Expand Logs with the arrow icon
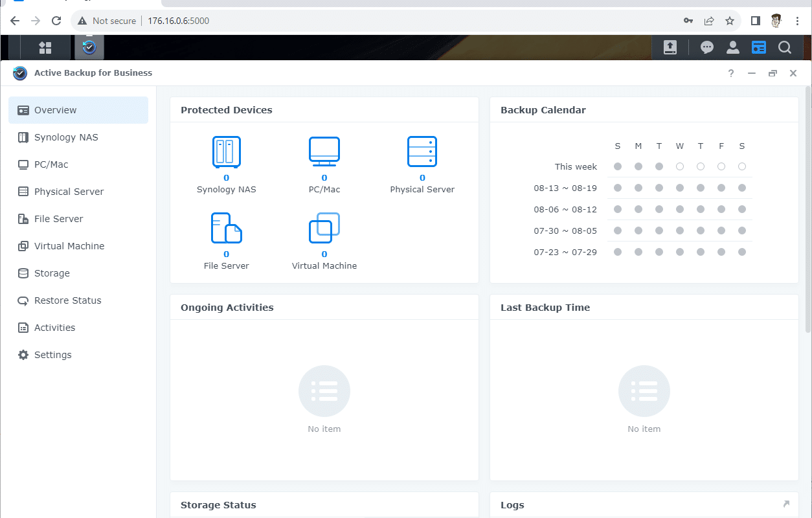The height and width of the screenshot is (518, 812). click(786, 504)
